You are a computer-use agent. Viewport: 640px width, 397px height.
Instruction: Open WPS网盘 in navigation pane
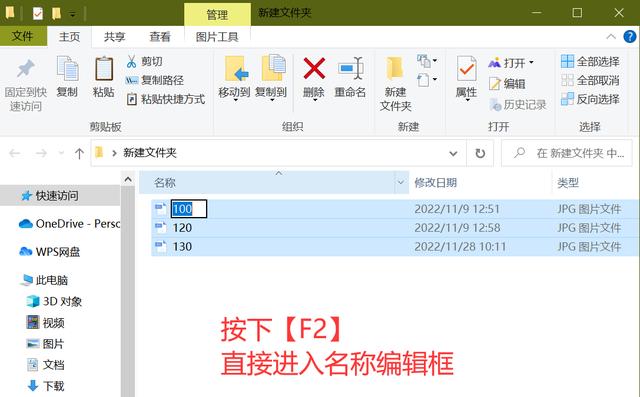[50, 252]
